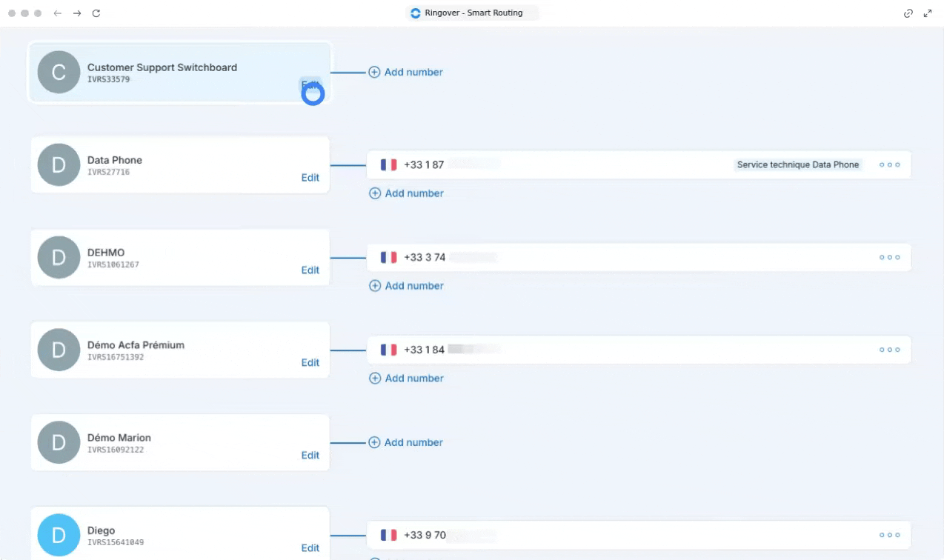Click the Ringover logo in title bar
Screen dimensions: 944x560
(x=416, y=13)
